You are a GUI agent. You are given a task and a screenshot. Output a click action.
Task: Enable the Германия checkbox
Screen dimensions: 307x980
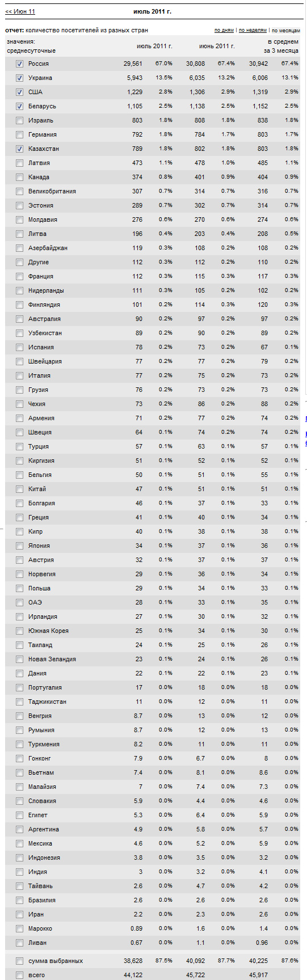20,135
